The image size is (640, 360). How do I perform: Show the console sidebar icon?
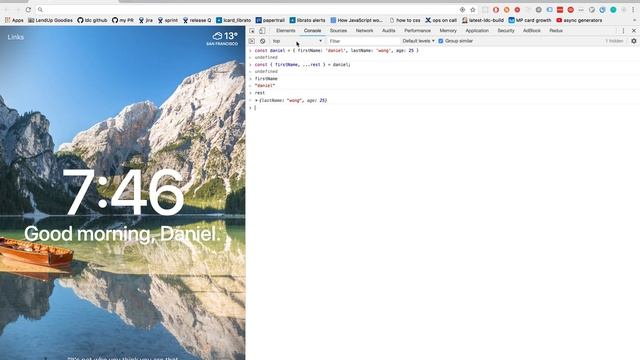point(252,41)
